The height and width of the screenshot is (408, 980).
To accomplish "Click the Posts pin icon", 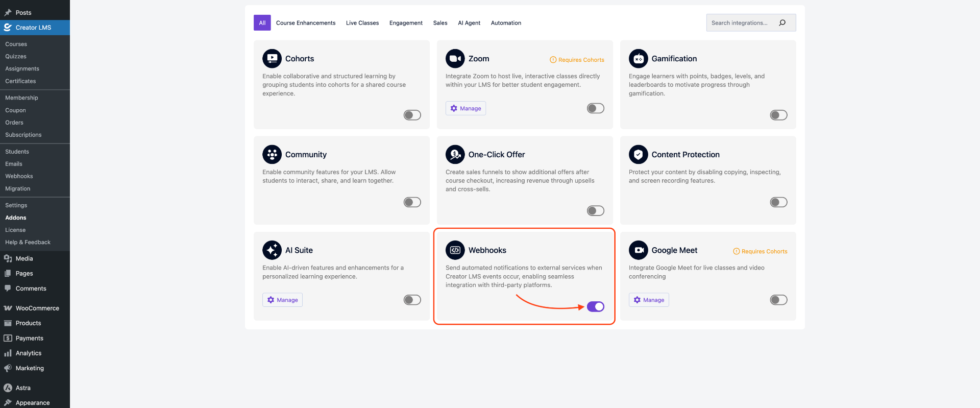I will click(x=8, y=13).
